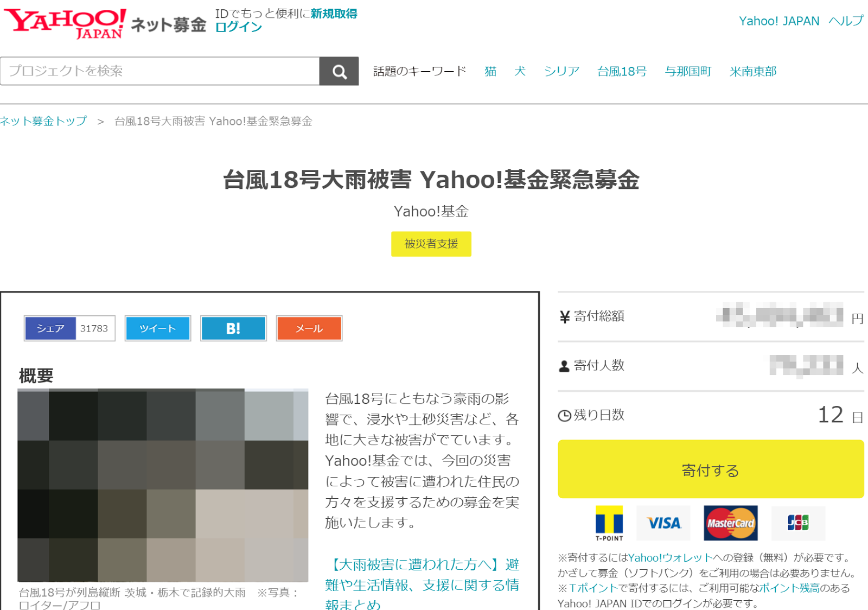This screenshot has width=868, height=610.
Task: Click the T-POINT payment icon
Action: (609, 523)
